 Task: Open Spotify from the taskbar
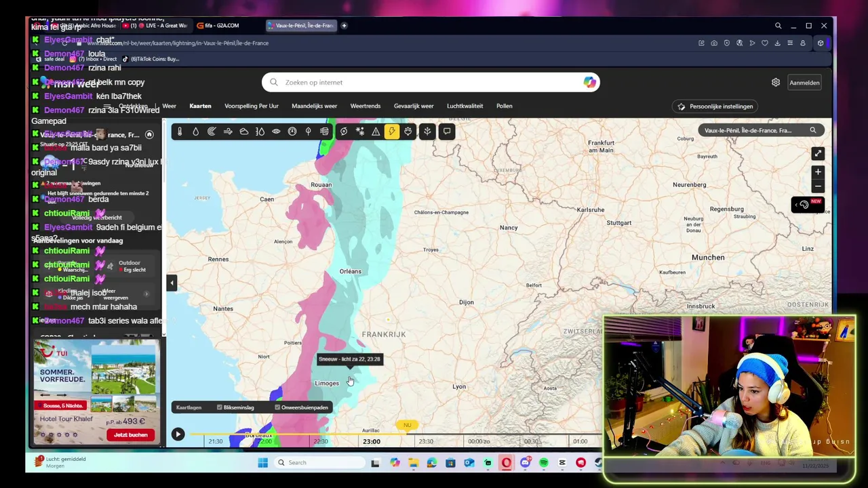click(x=544, y=463)
